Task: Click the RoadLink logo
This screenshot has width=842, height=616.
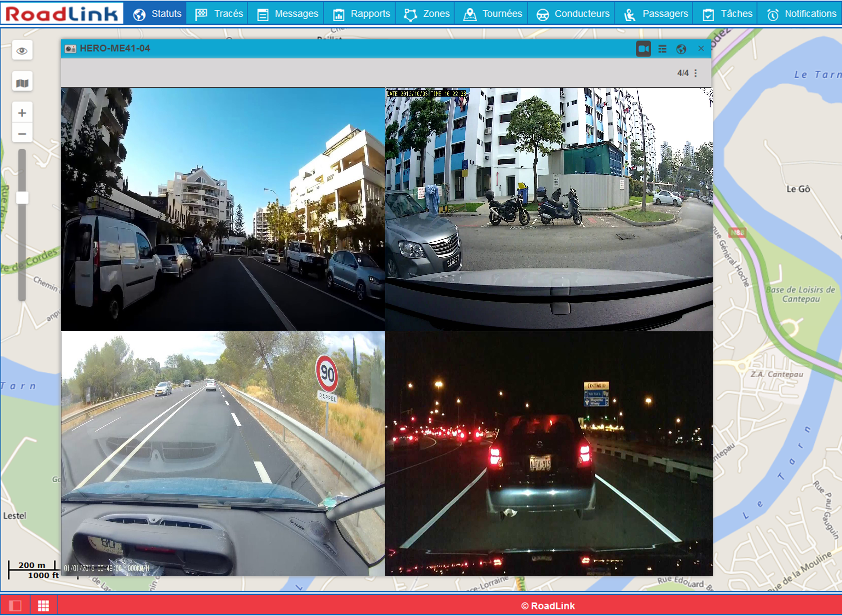Action: point(62,13)
